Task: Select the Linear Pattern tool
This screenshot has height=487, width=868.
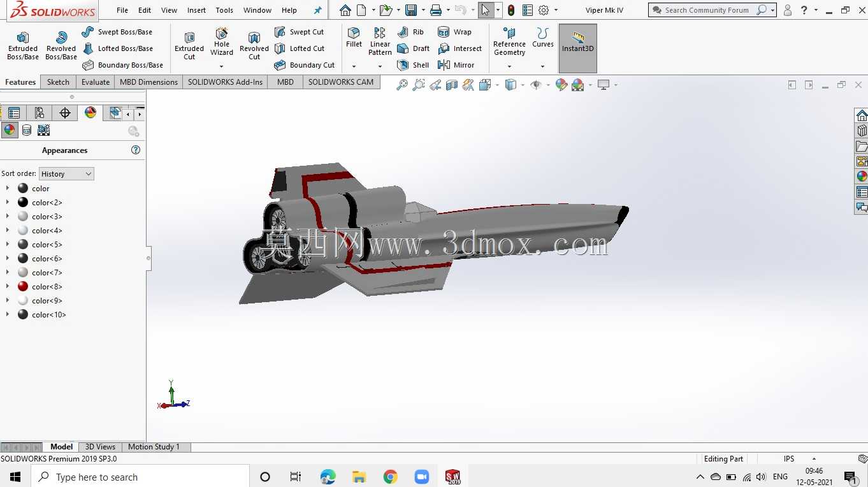Action: [x=380, y=42]
